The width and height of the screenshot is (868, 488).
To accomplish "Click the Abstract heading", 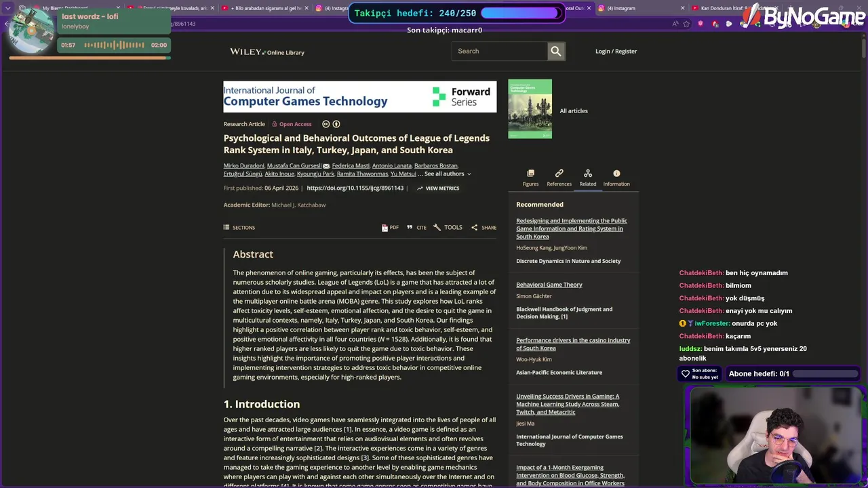I will 253,254.
